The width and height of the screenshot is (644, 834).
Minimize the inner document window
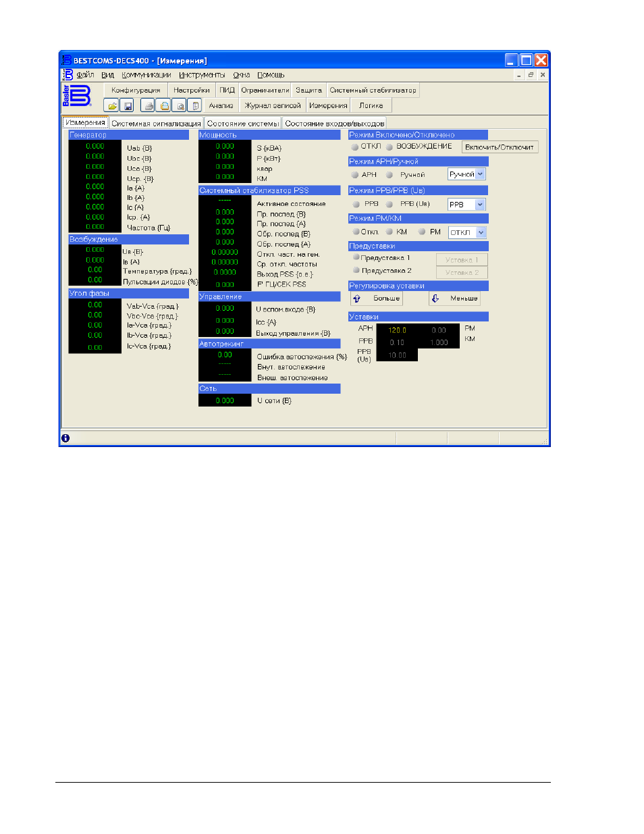point(518,75)
